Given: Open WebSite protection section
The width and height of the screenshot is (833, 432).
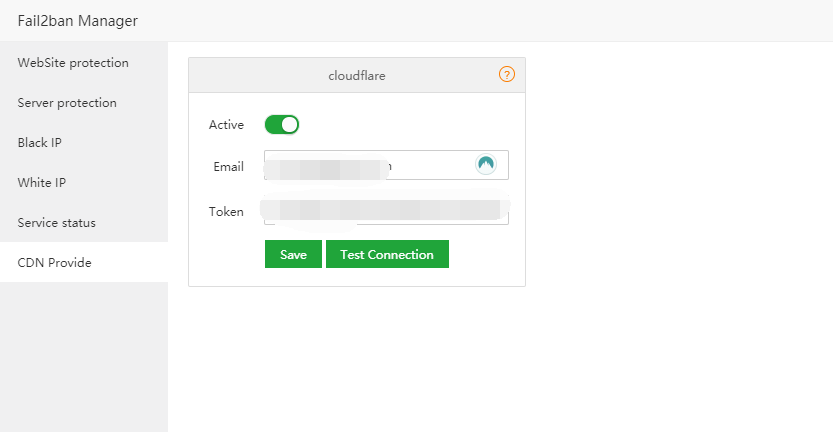Looking at the screenshot, I should pyautogui.click(x=73, y=63).
